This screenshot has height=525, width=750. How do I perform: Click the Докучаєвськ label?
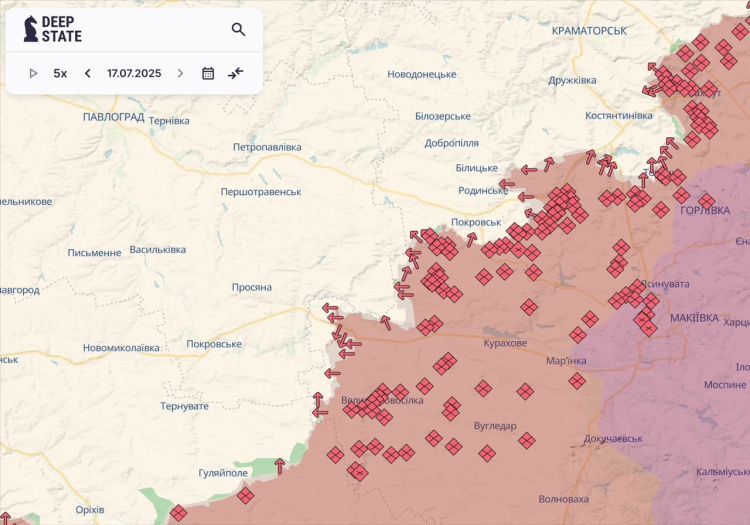[x=613, y=438]
